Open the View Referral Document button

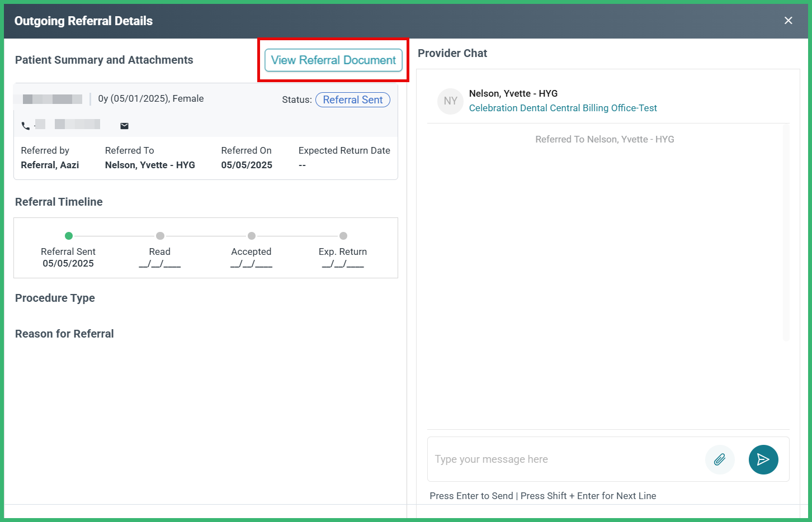(x=333, y=60)
